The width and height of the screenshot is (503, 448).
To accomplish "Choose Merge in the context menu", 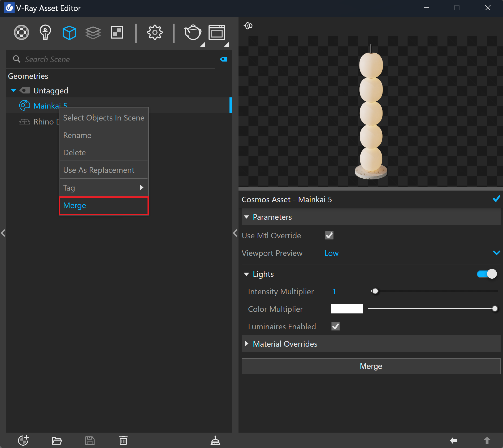I will pos(104,205).
